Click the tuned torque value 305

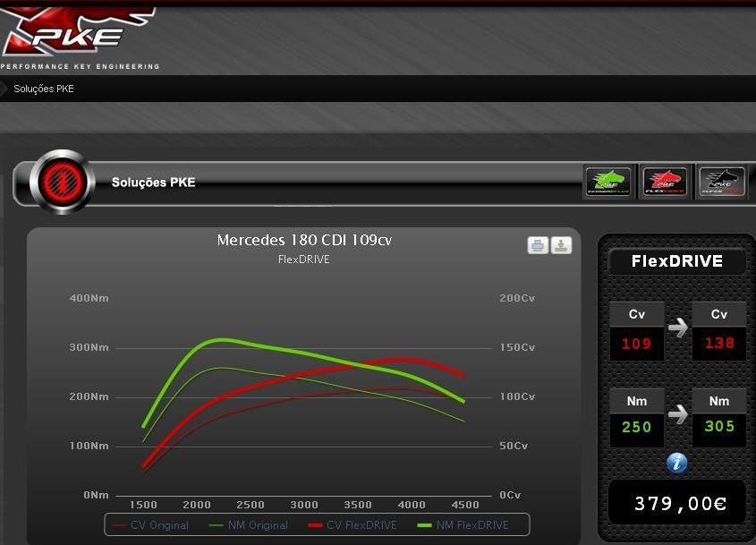pos(719,426)
